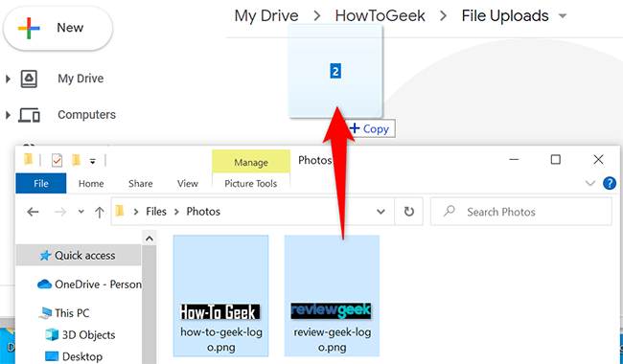Screen dimensions: 623x364
Task: Click the 3D Objects cube icon
Action: coord(52,335)
